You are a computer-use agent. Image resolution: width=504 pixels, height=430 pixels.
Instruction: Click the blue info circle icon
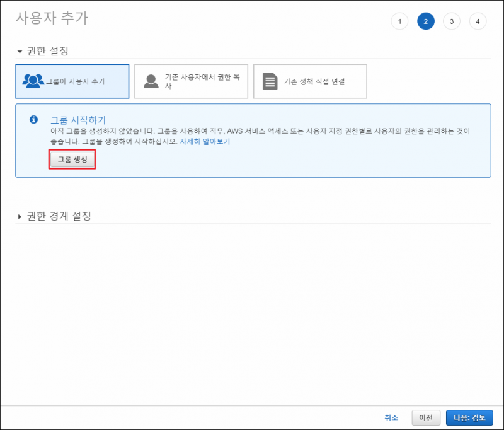(34, 120)
